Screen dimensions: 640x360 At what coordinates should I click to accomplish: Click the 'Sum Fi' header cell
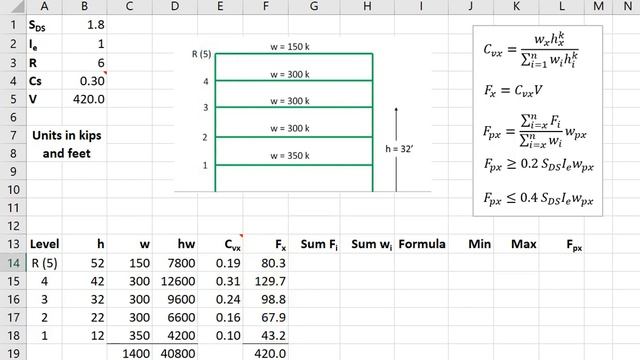[314, 244]
